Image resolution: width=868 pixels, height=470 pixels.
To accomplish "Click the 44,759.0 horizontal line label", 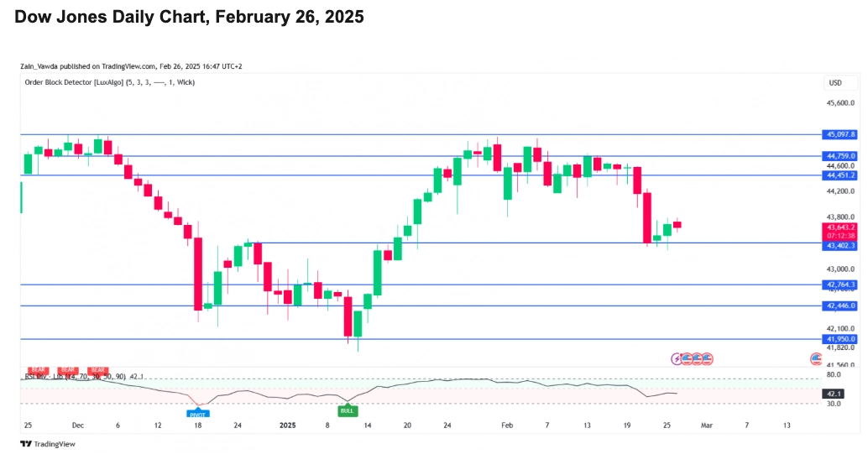I will (840, 156).
